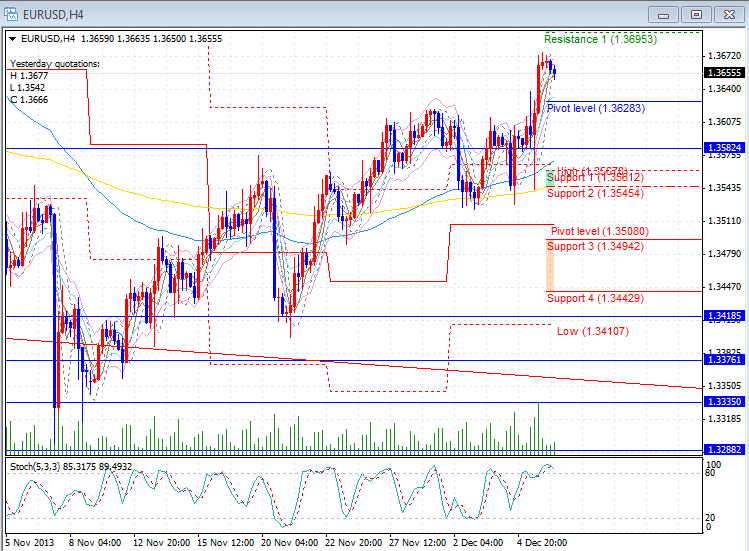Click the 1.35435 price scale value
Viewport: 749px width, 551px height.
click(x=724, y=188)
